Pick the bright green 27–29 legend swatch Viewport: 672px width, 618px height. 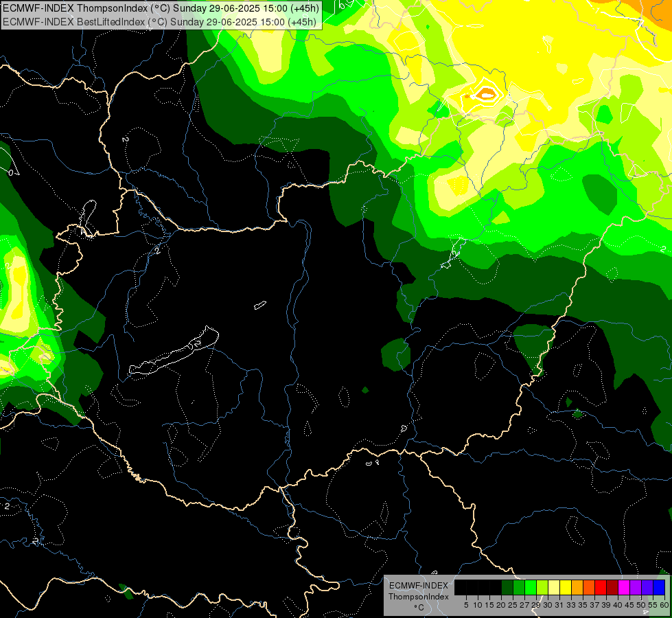pos(531,587)
